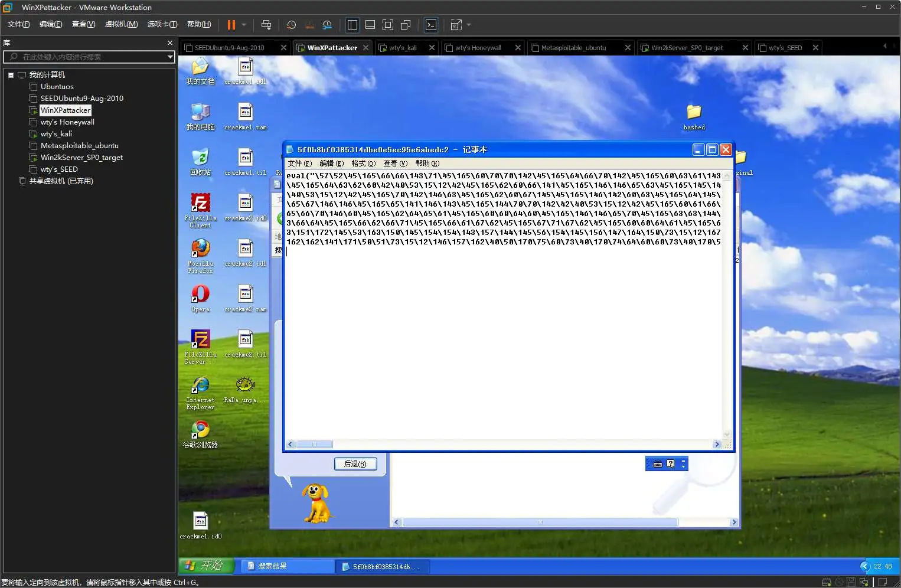The width and height of the screenshot is (901, 588).
Task: Select the RaDa_unpa... desktop file
Action: tap(246, 390)
